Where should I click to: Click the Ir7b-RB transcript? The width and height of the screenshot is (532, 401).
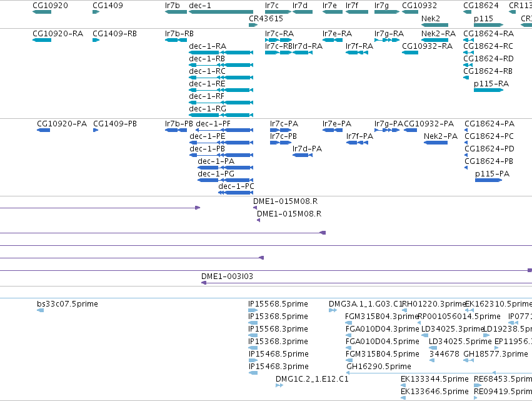click(176, 40)
